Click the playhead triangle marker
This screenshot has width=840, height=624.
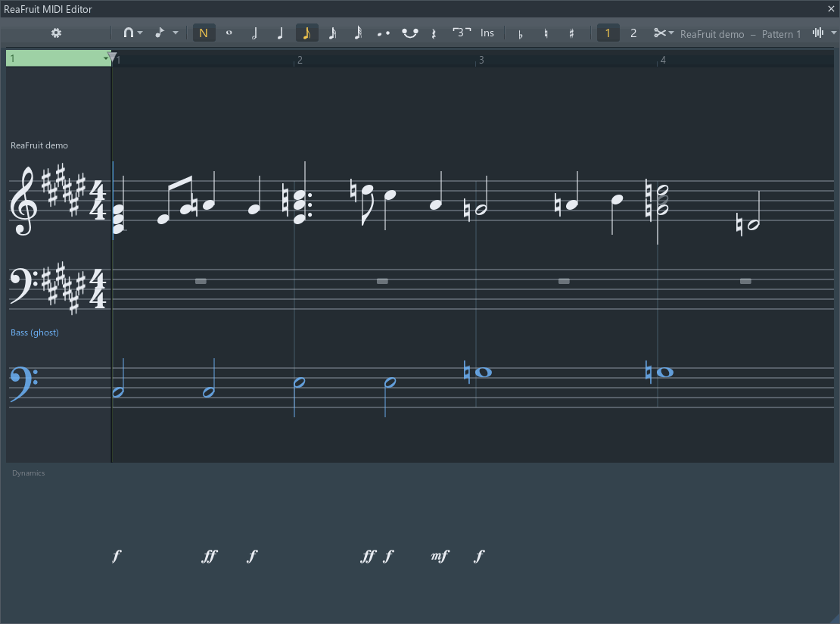click(112, 56)
